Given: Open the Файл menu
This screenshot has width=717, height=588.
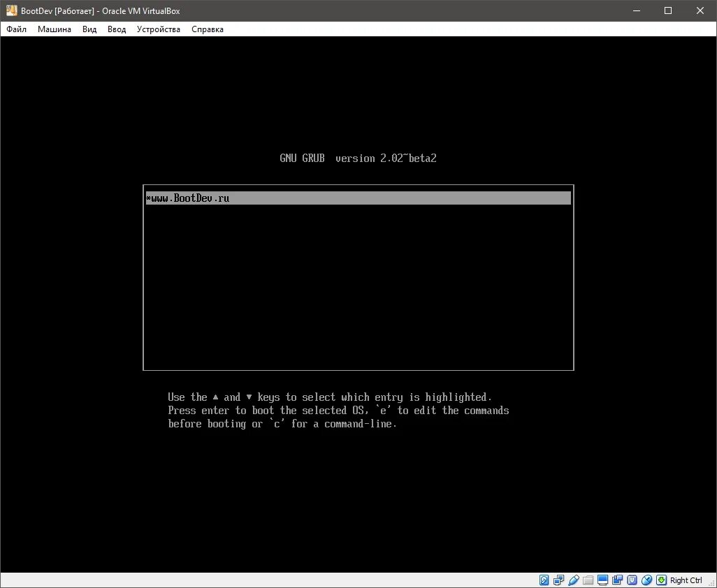Looking at the screenshot, I should pyautogui.click(x=17, y=29).
